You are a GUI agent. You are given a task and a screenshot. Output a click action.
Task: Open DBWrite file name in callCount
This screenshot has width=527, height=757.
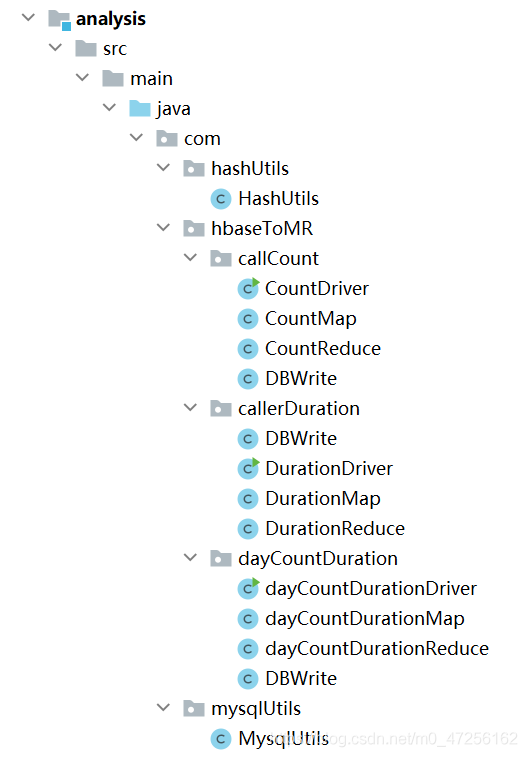coord(301,378)
